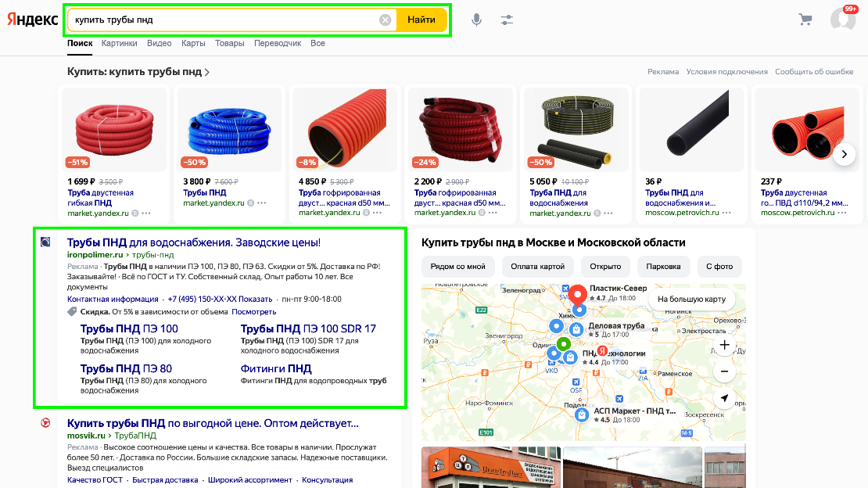Open the blue coiled pipe product image

230,129
